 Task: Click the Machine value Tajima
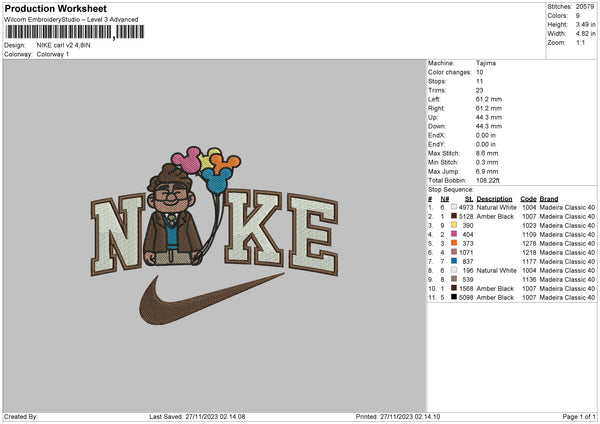486,63
